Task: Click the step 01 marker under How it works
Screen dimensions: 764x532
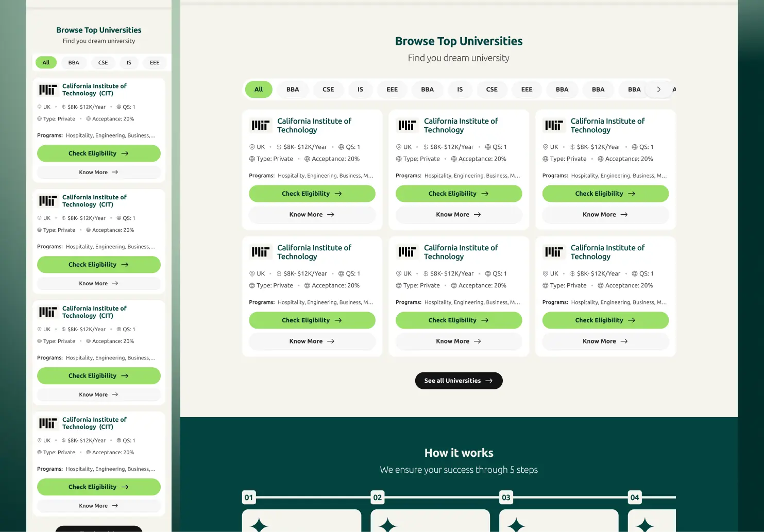Action: (249, 497)
